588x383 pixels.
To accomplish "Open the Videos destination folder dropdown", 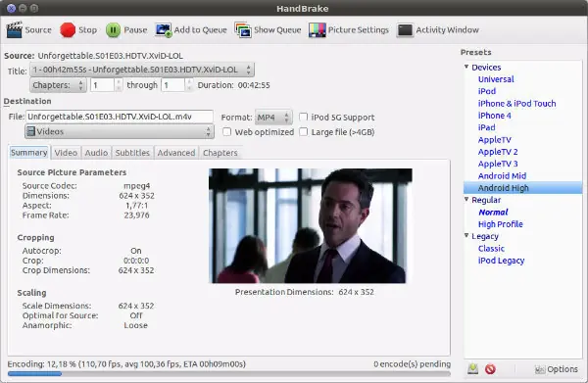I will pos(120,131).
